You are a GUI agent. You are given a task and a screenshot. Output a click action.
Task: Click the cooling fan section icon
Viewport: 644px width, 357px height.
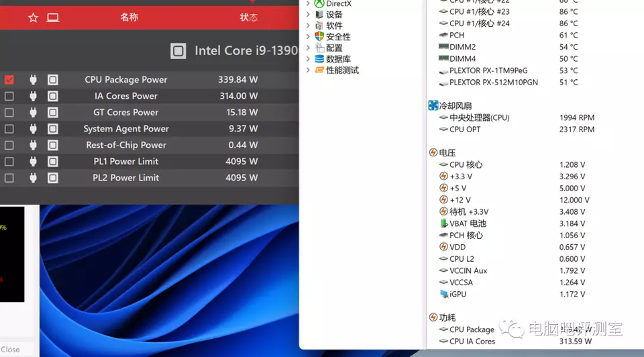(433, 105)
